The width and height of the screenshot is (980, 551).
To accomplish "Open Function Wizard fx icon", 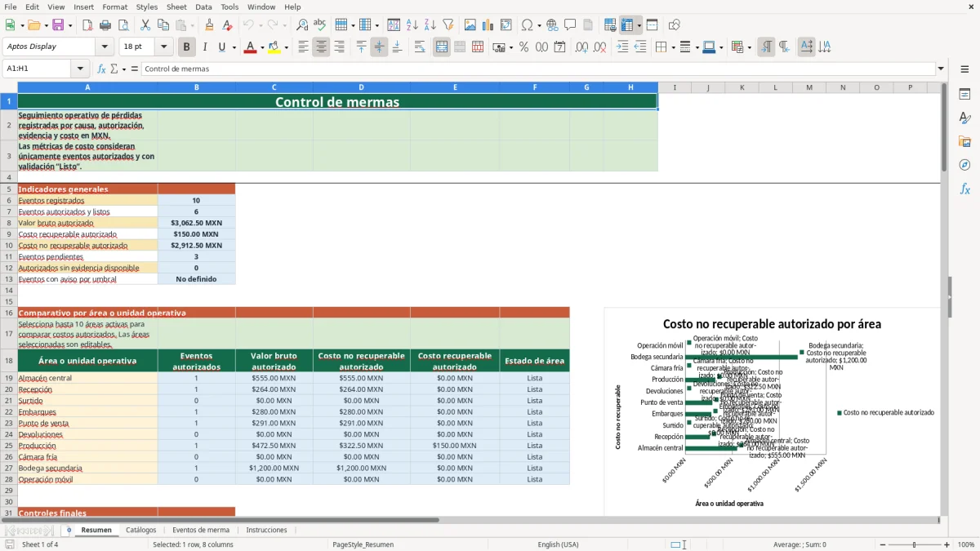I will click(x=102, y=69).
